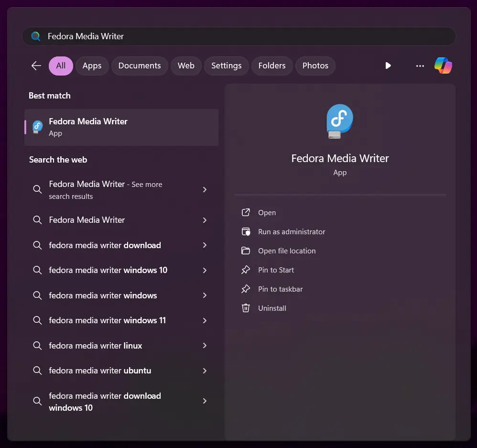Click the search text field

click(239, 36)
